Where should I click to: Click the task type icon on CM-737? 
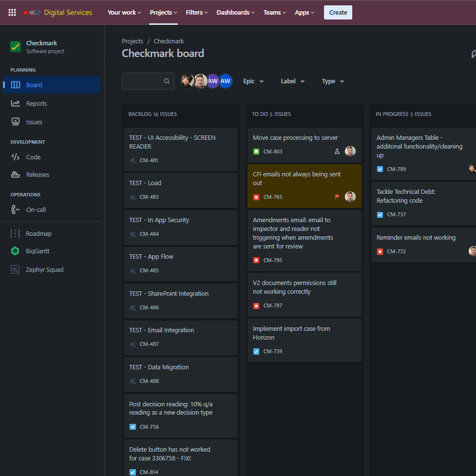(x=380, y=215)
